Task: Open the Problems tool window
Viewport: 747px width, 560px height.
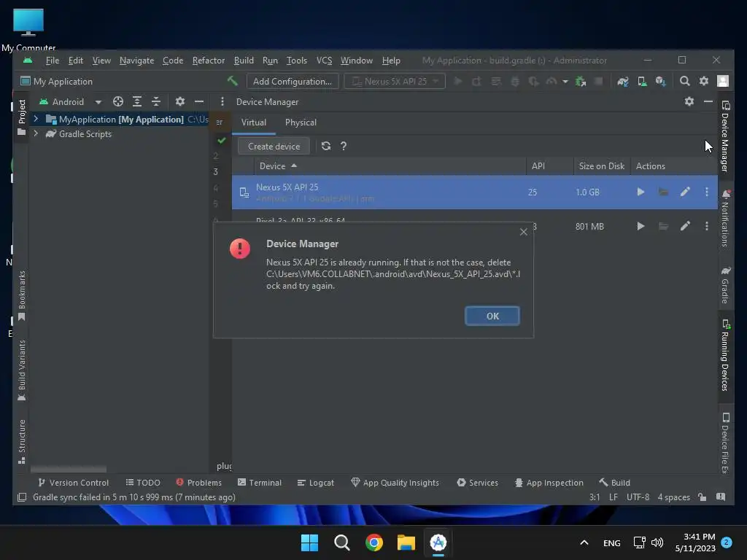Action: (x=198, y=483)
